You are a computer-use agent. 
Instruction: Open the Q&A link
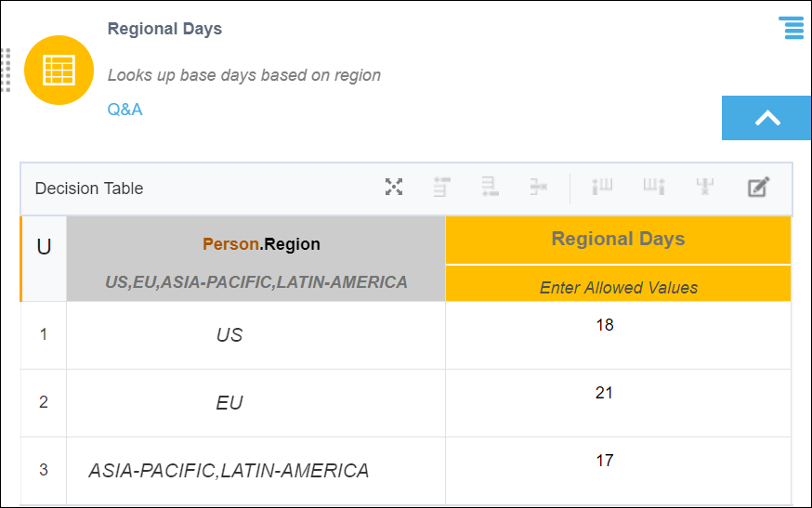click(124, 110)
